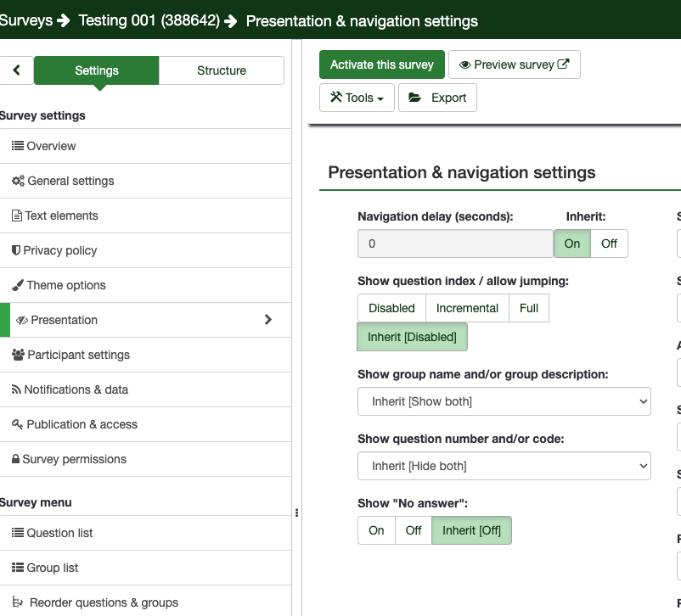Click the General settings gears icon

(x=18, y=181)
